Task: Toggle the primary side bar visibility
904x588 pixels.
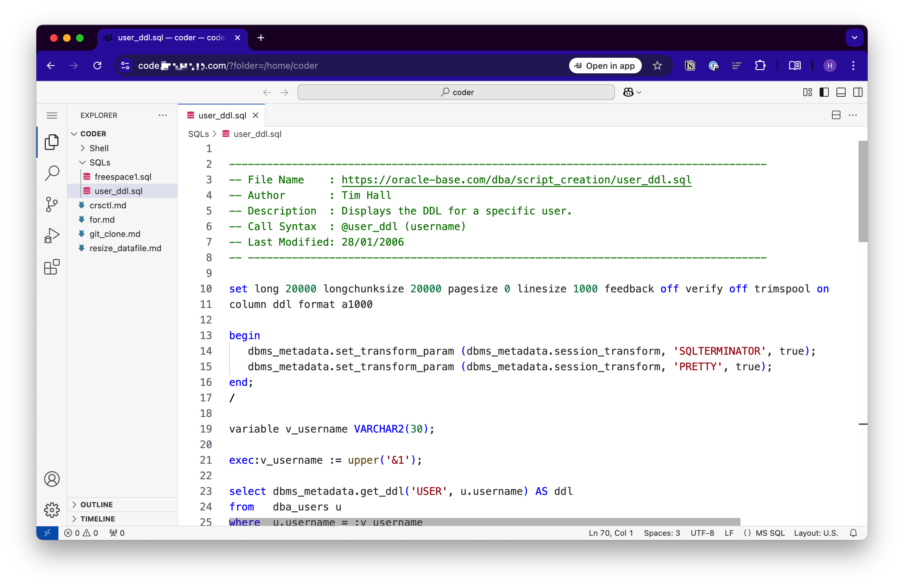Action: click(x=824, y=92)
